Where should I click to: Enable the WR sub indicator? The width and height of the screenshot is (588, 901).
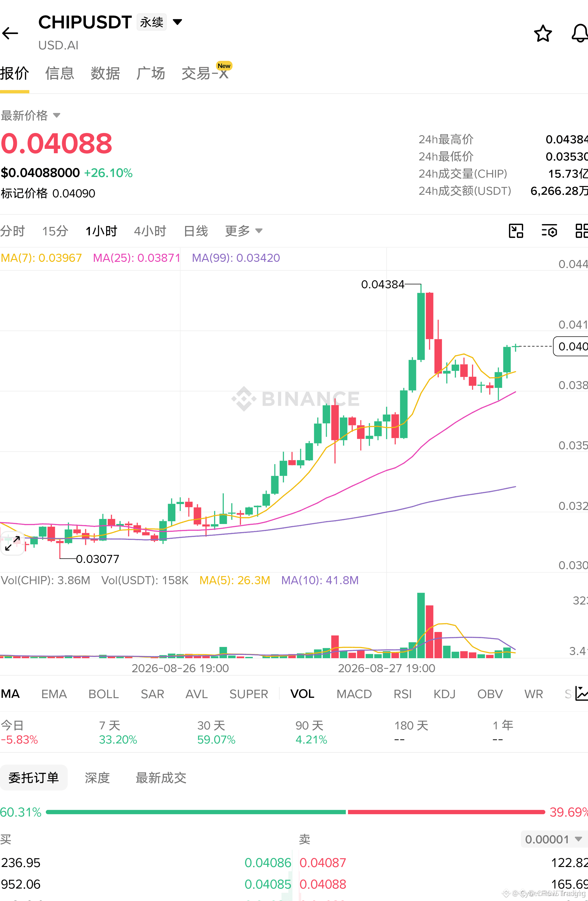(x=534, y=694)
